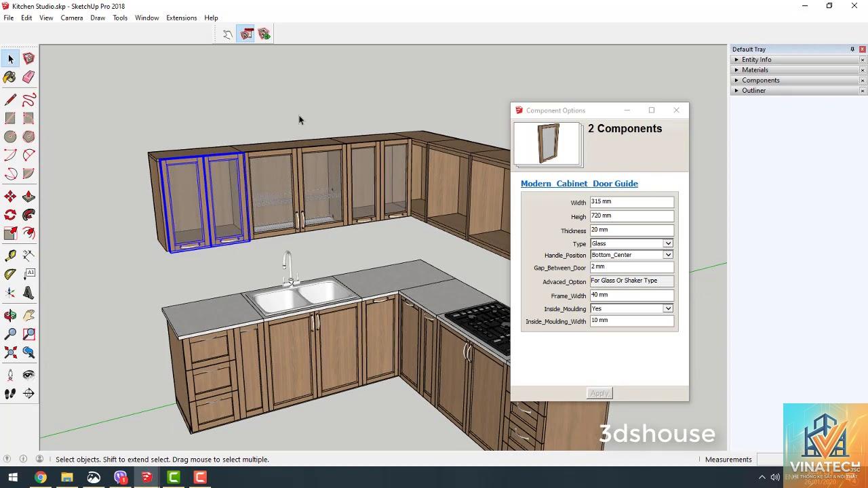
Task: Click the Interact with dynamic components icon
Action: point(228,34)
